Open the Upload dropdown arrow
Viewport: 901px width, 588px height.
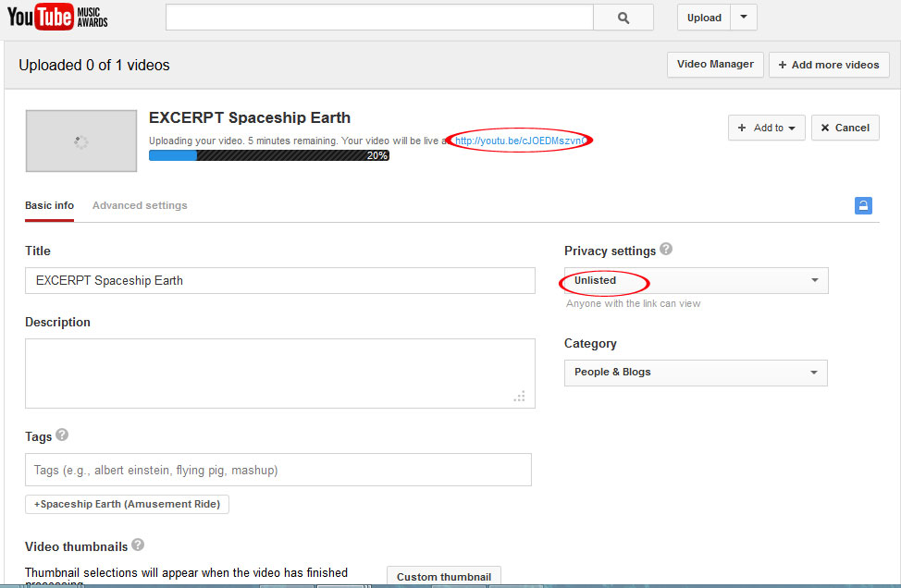744,18
